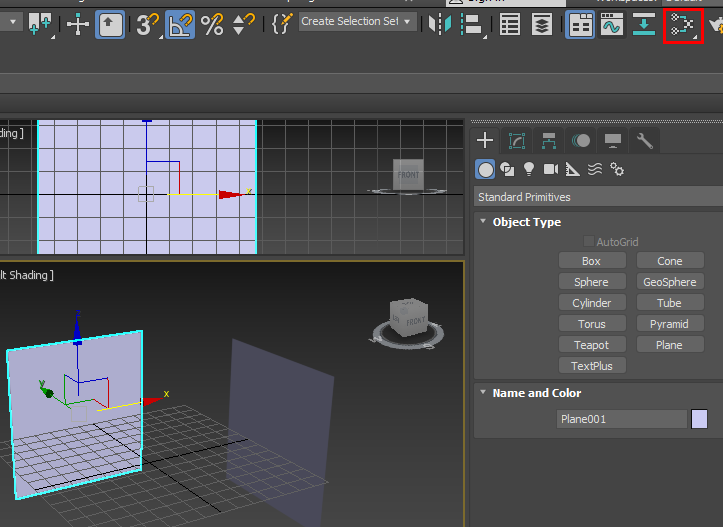The image size is (723, 527).
Task: Open render download/teal arrow tool
Action: click(644, 25)
